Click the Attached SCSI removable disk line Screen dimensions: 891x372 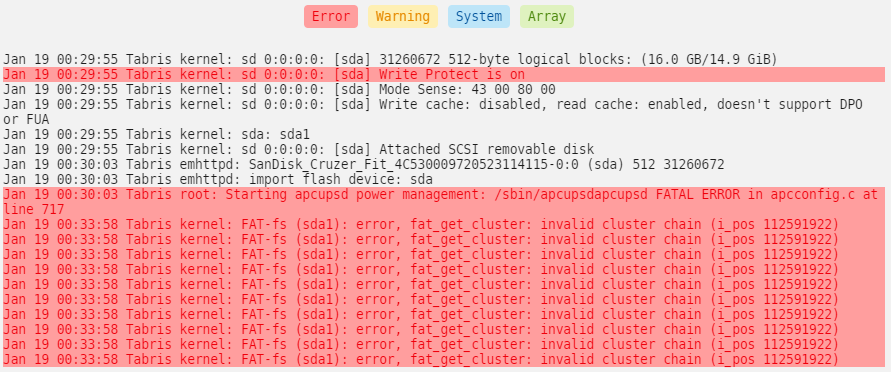(x=298, y=149)
